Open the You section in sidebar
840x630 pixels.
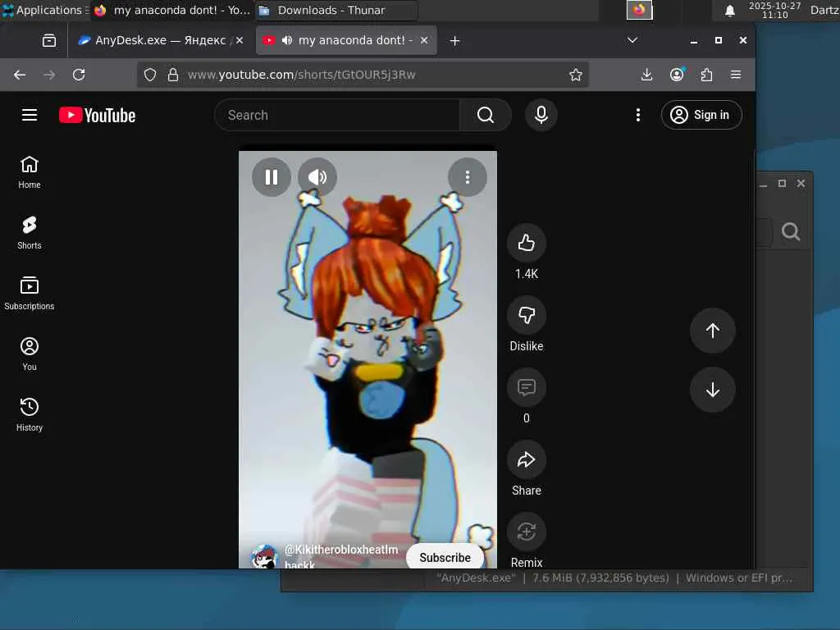click(x=30, y=354)
